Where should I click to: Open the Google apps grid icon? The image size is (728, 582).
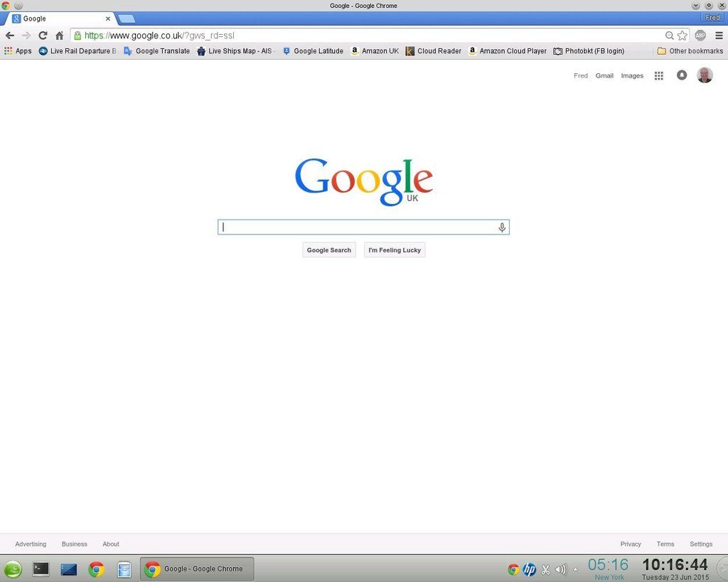pos(658,75)
